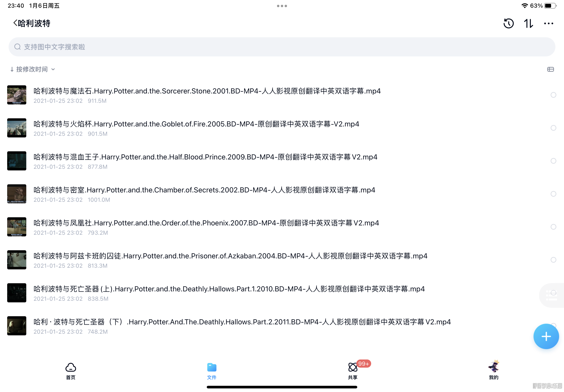Open file 哈利波特与密室 Chamber.of.Secrets.2002
Viewport: 564px width, 392px height.
(x=204, y=190)
